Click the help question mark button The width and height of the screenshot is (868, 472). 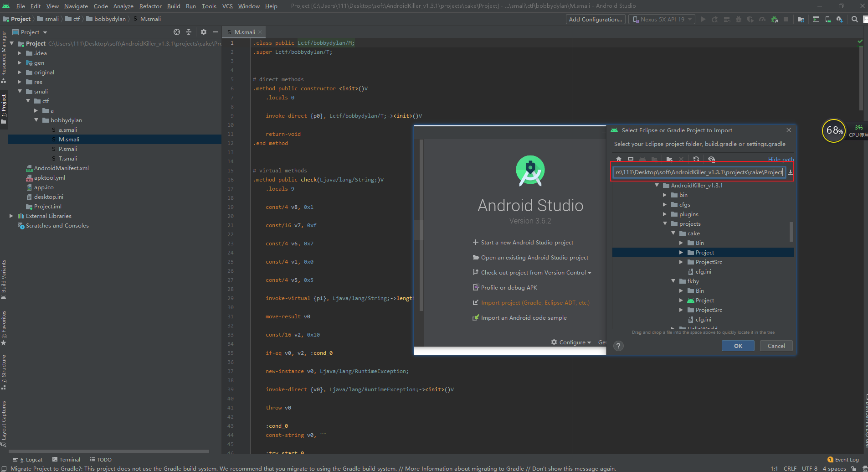pos(618,346)
